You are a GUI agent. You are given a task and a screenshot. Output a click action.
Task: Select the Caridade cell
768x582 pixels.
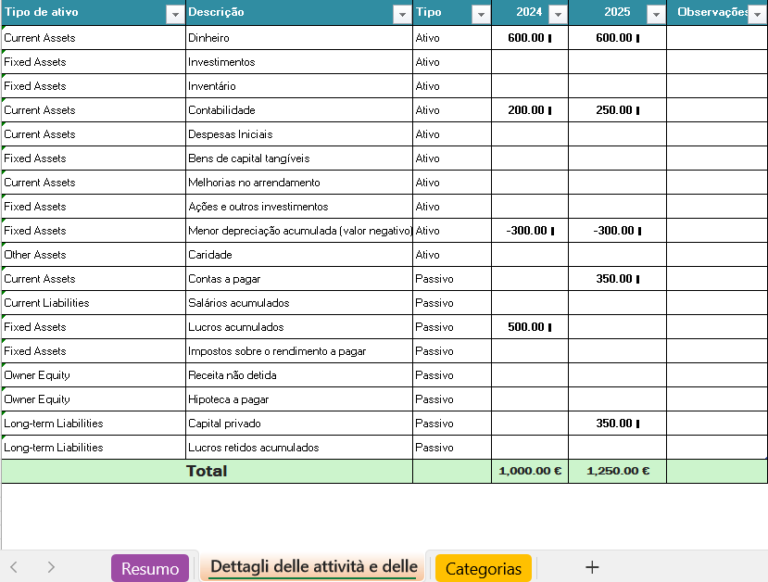[x=299, y=254]
